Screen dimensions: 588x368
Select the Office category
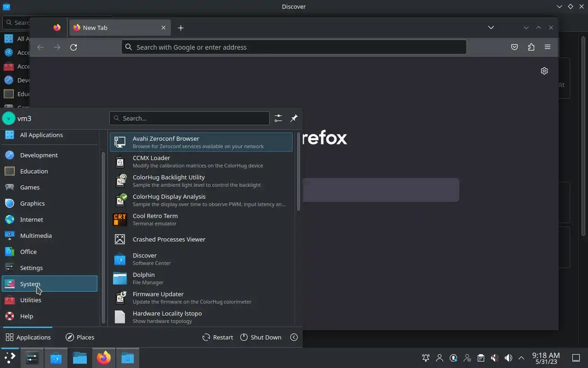(x=50, y=252)
